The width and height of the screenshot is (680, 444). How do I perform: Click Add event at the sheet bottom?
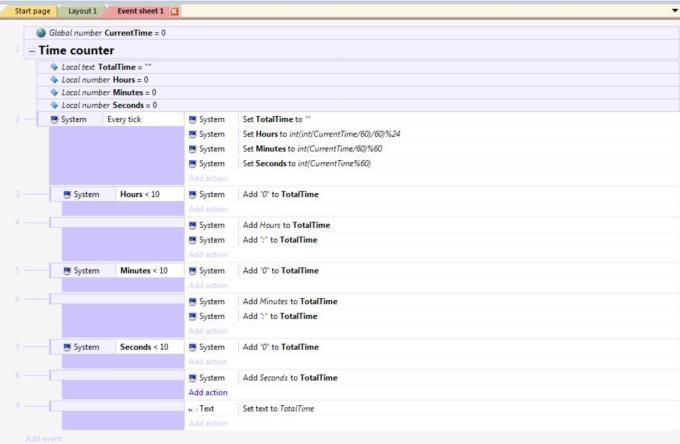pos(45,438)
